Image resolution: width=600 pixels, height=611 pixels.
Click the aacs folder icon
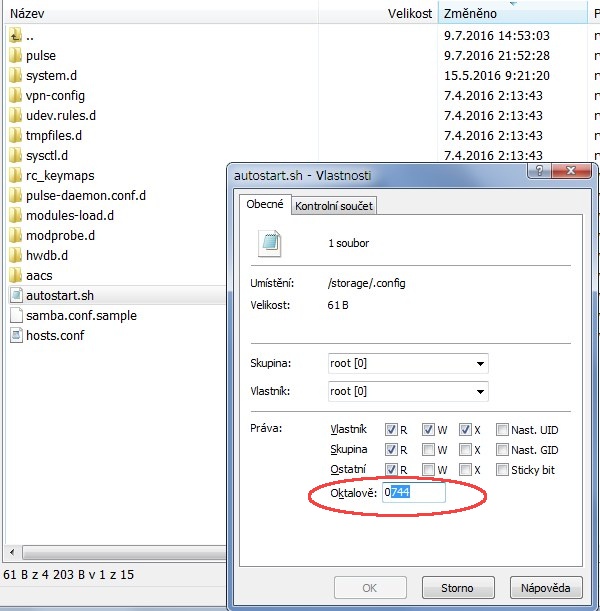pyautogui.click(x=15, y=275)
